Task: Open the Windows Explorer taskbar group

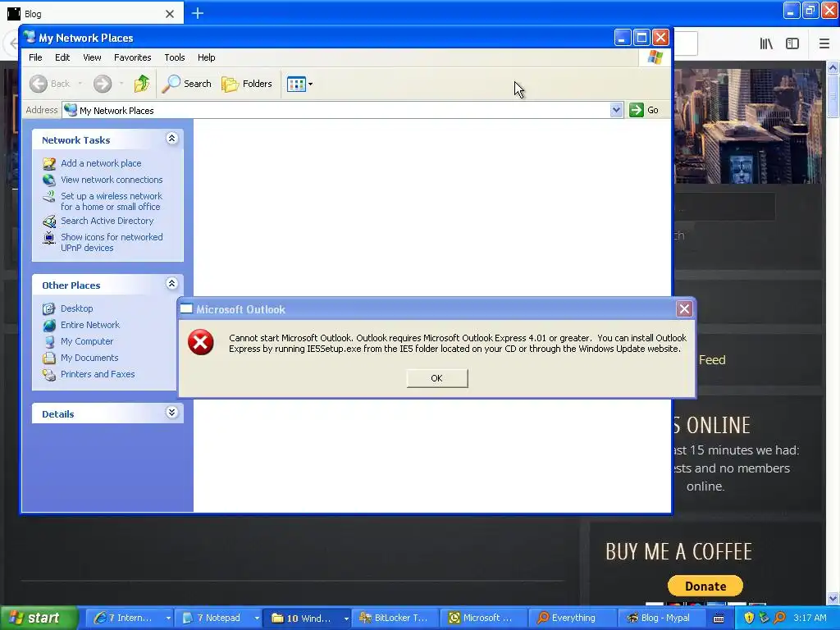Action: coord(308,619)
